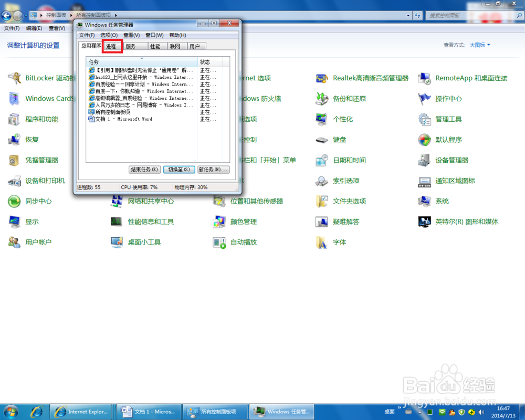Viewport: 525px width, 420px height.
Task: Open Control Panel 编辑(E) menu
Action: pos(34,28)
